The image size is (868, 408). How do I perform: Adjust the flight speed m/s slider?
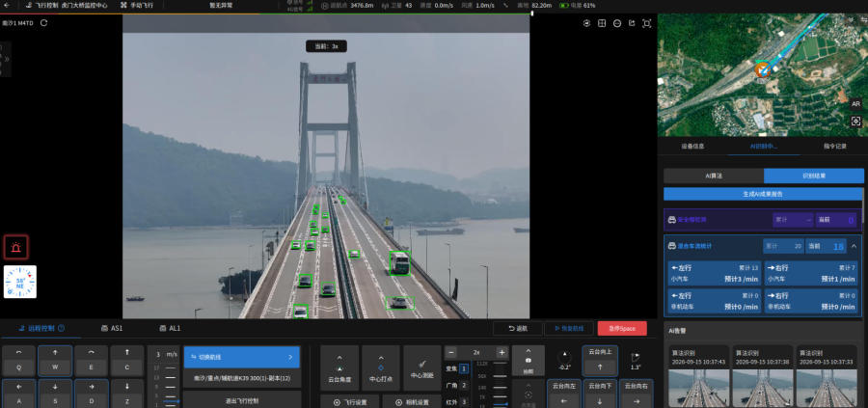tap(171, 385)
